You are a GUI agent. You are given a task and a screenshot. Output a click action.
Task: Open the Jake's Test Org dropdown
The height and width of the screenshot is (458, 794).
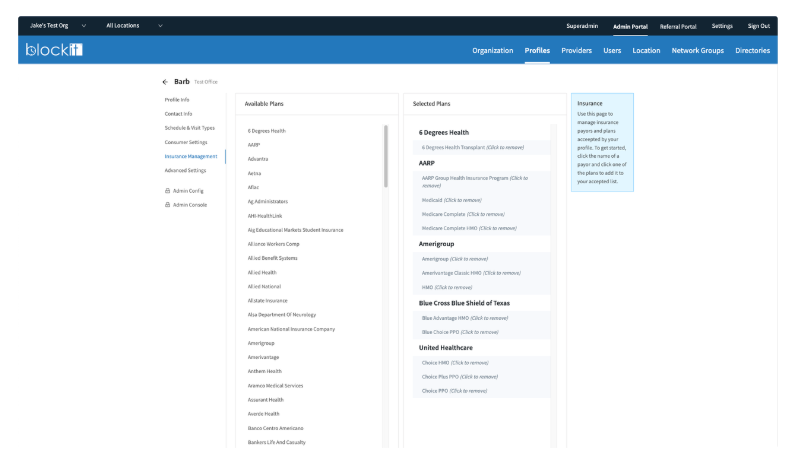[58, 25]
